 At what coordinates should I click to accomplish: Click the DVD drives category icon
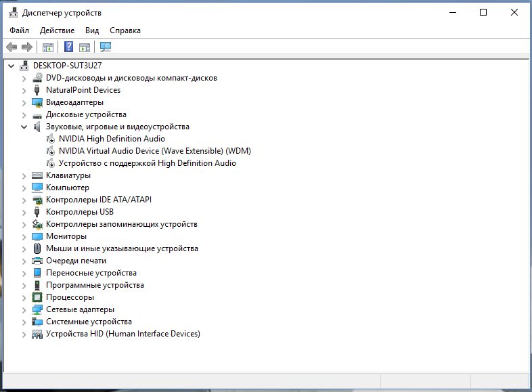tap(37, 78)
